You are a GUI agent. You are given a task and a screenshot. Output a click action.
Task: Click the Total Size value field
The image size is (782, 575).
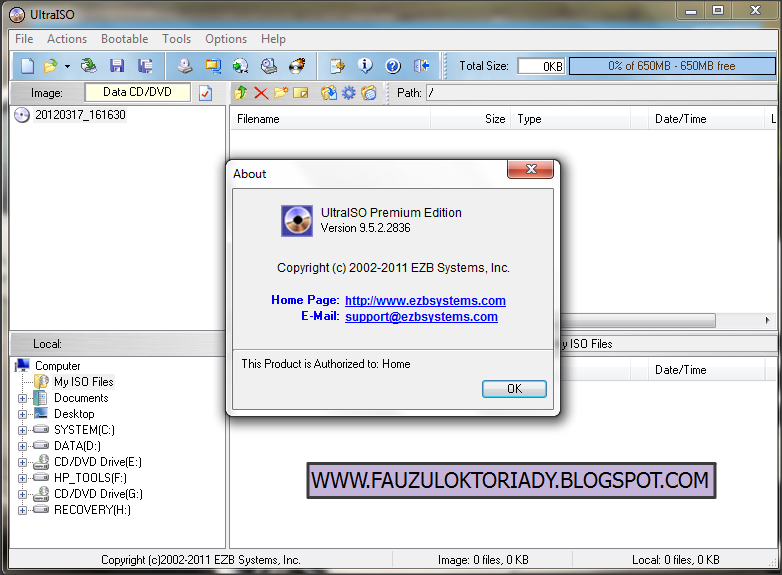[541, 66]
